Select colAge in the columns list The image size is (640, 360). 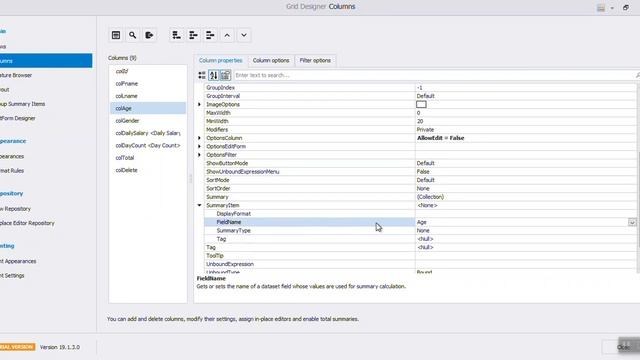148,108
